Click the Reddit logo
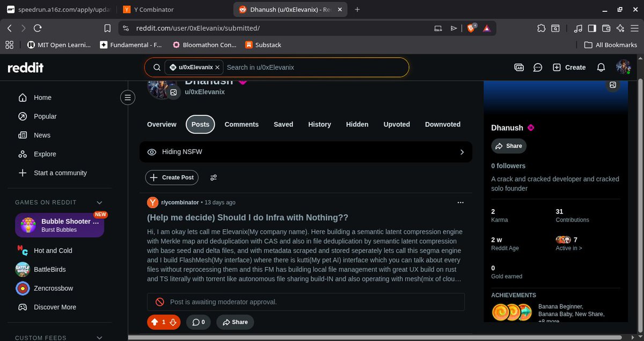The width and height of the screenshot is (644, 341). click(x=25, y=68)
